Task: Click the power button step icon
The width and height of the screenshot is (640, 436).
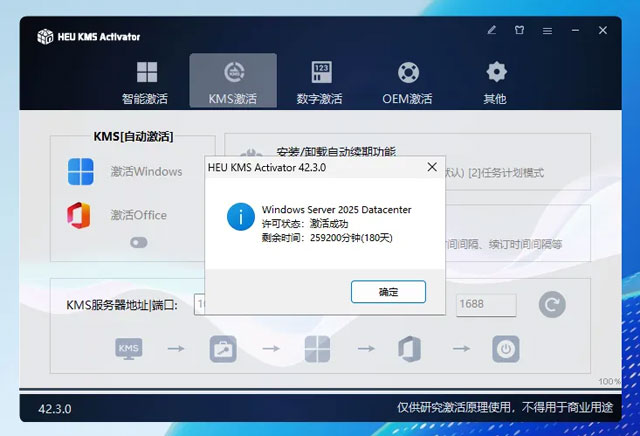Action: pos(506,349)
